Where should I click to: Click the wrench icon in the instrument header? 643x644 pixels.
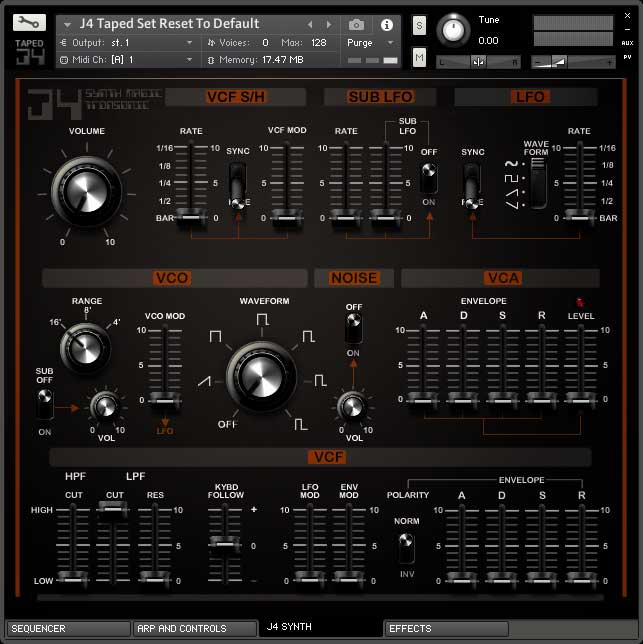tap(30, 23)
